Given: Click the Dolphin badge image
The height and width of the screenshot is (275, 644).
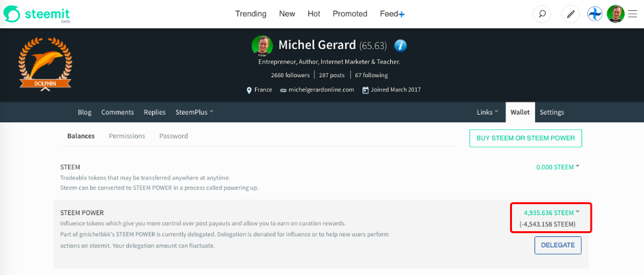Looking at the screenshot, I should click(x=45, y=64).
